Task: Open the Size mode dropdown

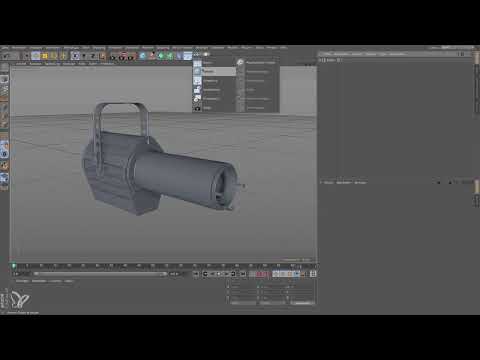Action: 273,303
